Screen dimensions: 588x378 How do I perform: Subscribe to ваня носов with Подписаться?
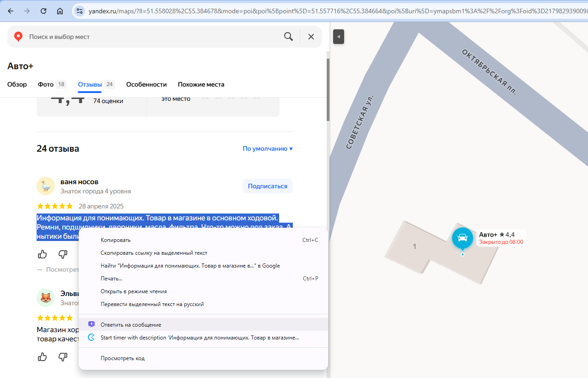tap(268, 186)
